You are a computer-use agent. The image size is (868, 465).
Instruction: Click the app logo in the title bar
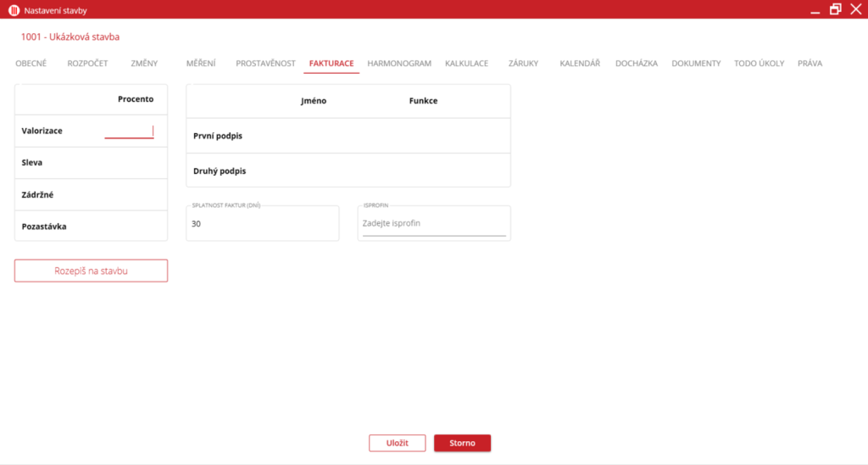click(14, 10)
